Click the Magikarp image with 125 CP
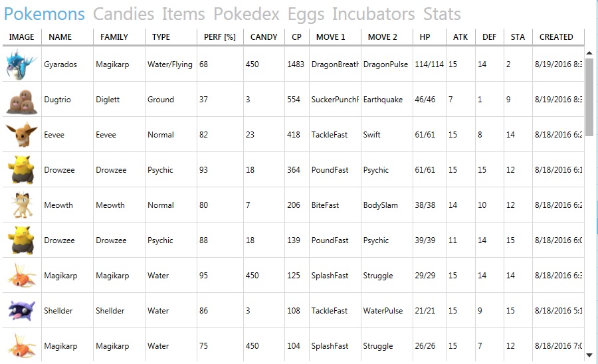Image resolution: width=598 pixels, height=364 pixels. click(x=22, y=275)
